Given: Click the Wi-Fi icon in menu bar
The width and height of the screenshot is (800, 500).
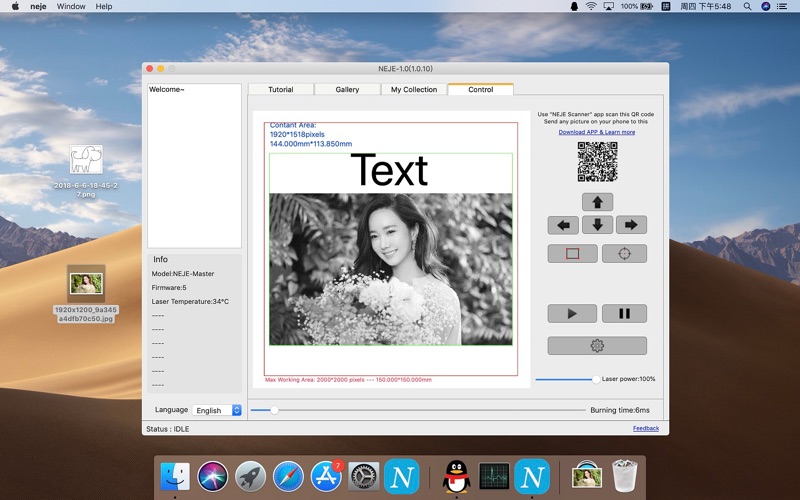Looking at the screenshot, I should (x=591, y=6).
